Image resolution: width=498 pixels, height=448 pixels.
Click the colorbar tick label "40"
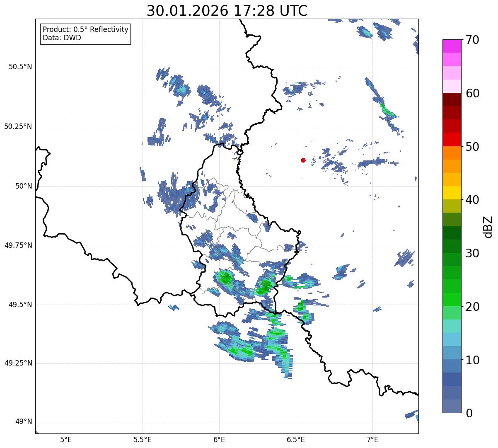[x=472, y=200]
